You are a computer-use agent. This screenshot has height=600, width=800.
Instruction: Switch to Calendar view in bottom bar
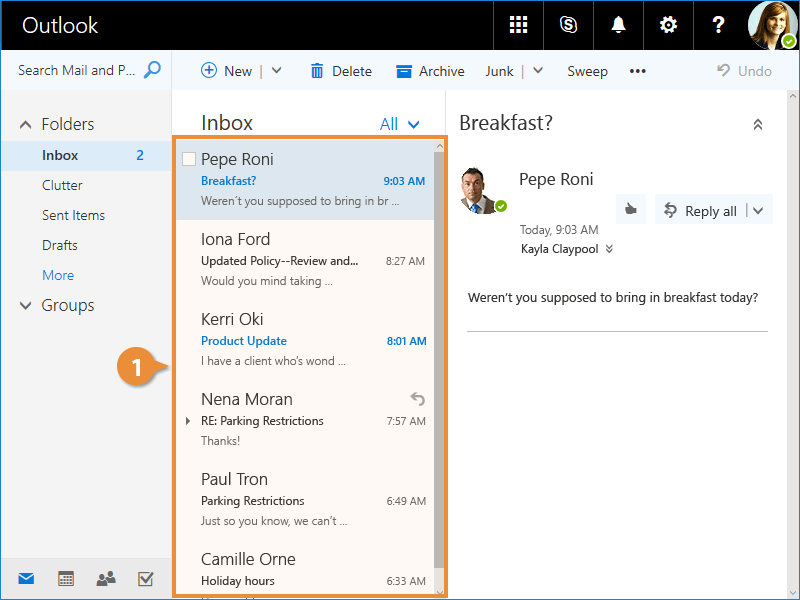66,578
